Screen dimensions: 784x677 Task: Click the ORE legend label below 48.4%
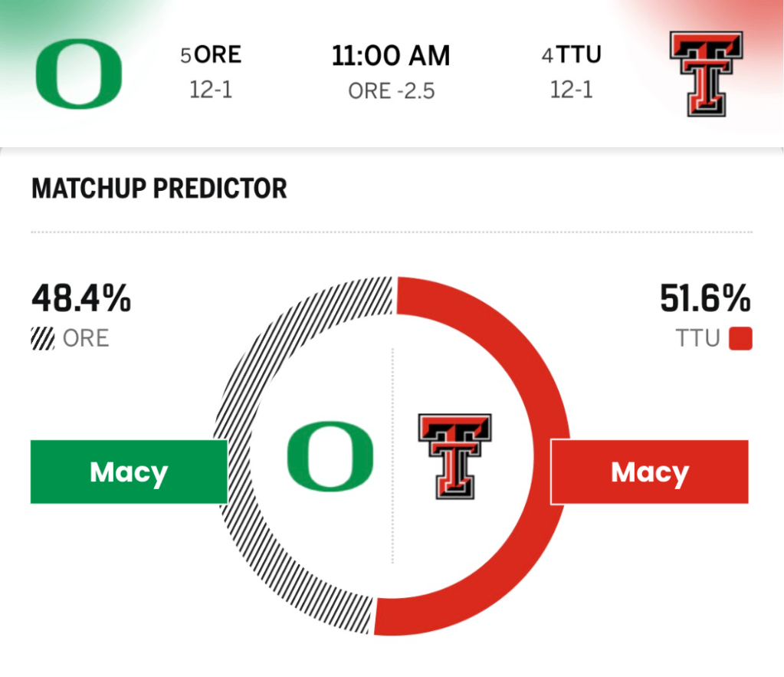[x=86, y=339]
